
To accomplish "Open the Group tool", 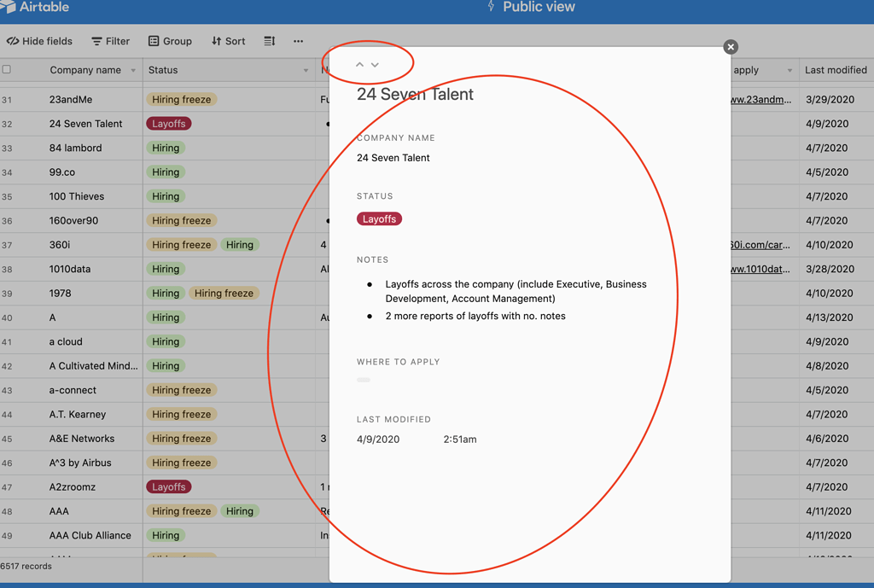I will tap(170, 41).
